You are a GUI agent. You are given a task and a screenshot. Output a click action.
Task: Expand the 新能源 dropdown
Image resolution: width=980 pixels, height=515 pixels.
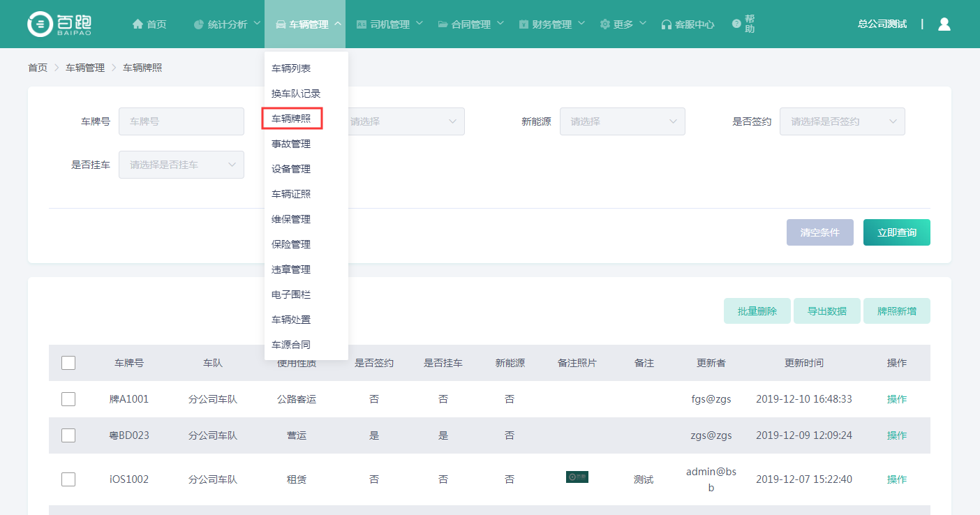tap(622, 121)
